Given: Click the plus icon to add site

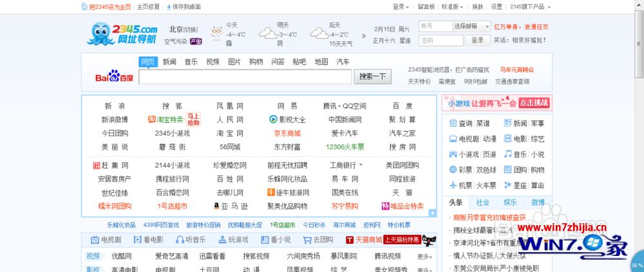Looking at the screenshot, I should click(x=432, y=213).
